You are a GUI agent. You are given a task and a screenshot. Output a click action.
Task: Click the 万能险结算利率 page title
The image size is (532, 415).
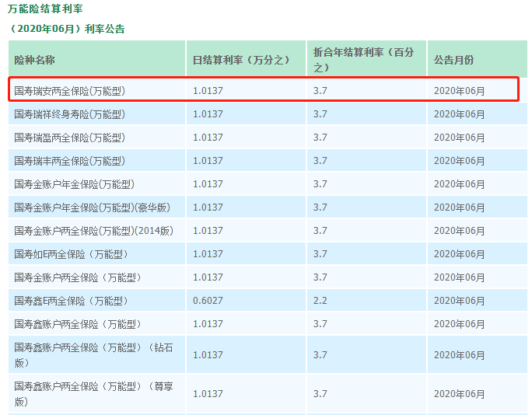45,9
